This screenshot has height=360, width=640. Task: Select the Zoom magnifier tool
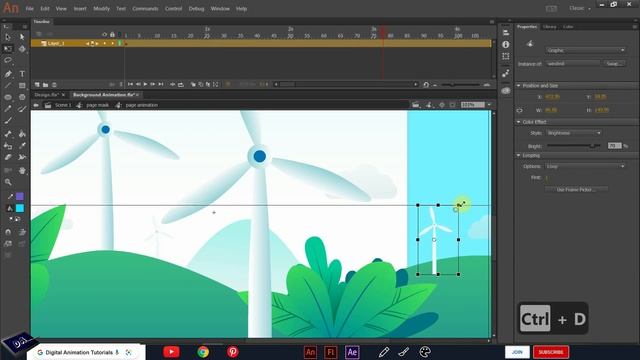8,182
